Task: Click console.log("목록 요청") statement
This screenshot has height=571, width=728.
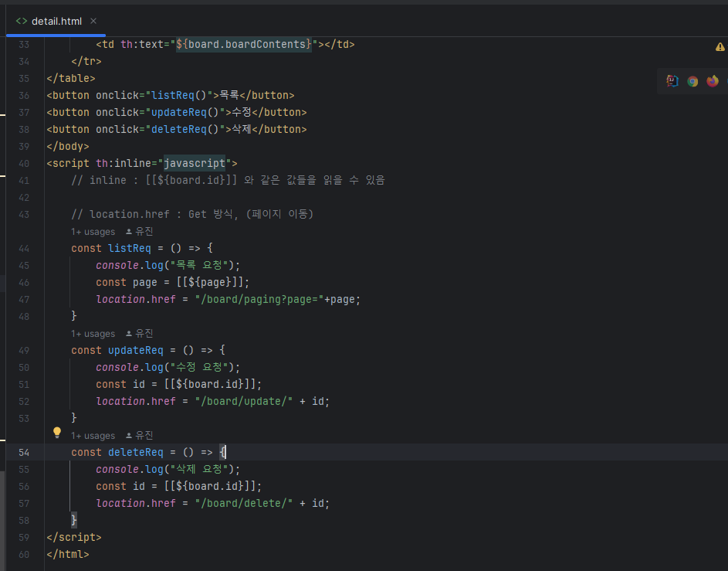Action: tap(168, 265)
